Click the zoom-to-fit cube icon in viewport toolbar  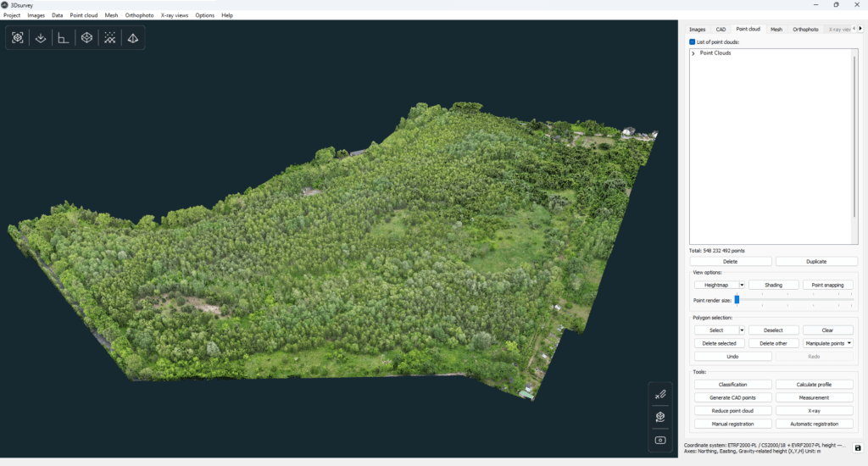click(18, 37)
